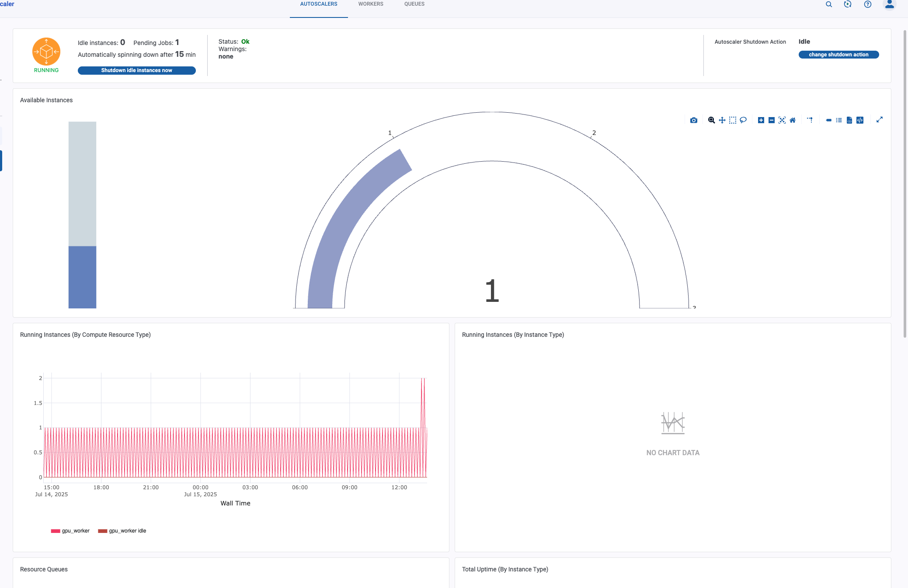
Task: Open the user profile avatar
Action: coord(890,4)
